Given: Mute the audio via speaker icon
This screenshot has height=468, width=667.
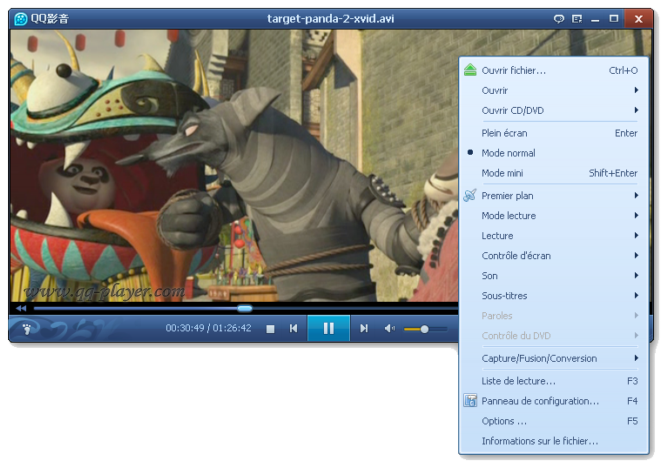Looking at the screenshot, I should [389, 328].
